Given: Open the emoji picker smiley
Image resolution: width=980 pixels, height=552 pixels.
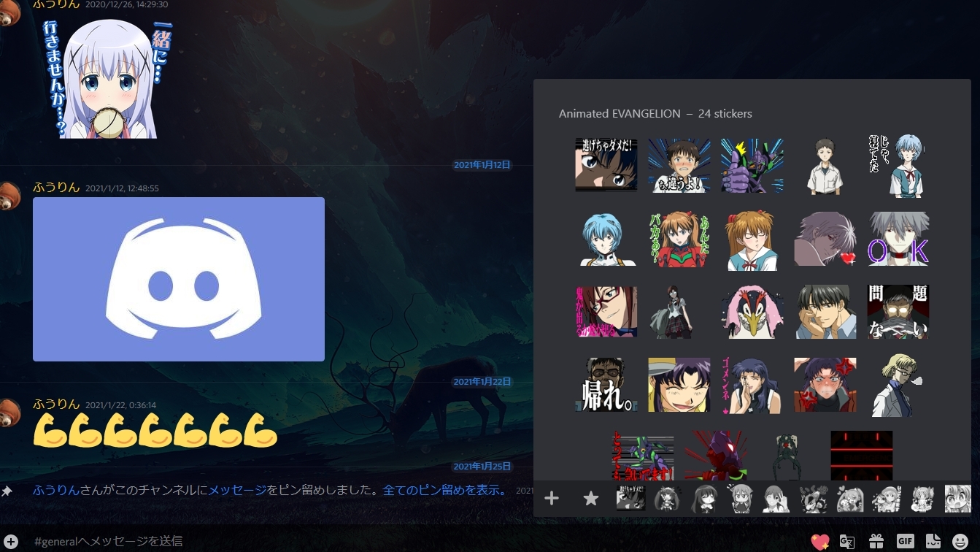Looking at the screenshot, I should click(960, 542).
